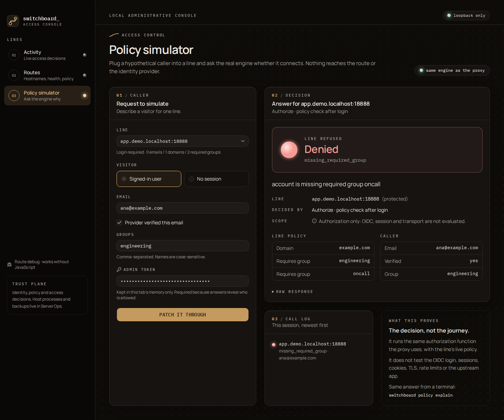
Task: Click the caller Email ana@example.com row
Action: 431,248
